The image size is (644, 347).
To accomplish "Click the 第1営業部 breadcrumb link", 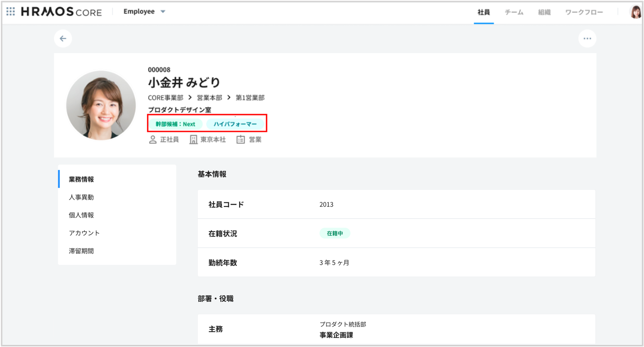I will (250, 98).
